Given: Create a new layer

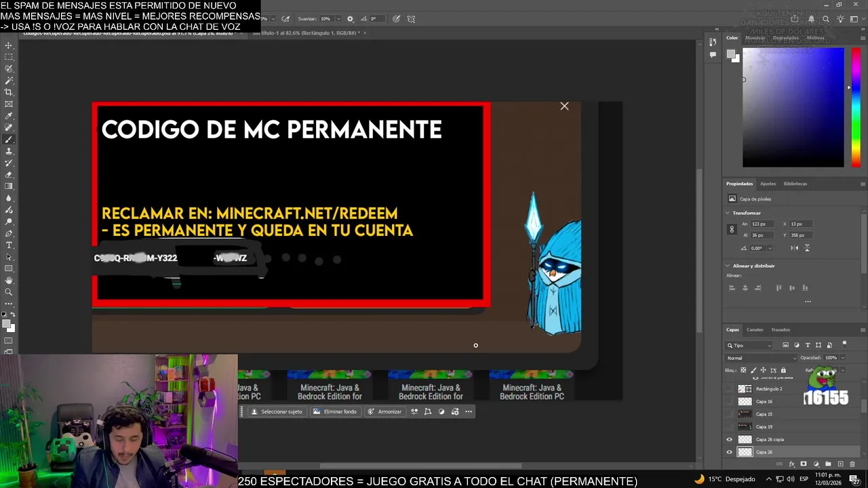Looking at the screenshot, I should [x=840, y=464].
